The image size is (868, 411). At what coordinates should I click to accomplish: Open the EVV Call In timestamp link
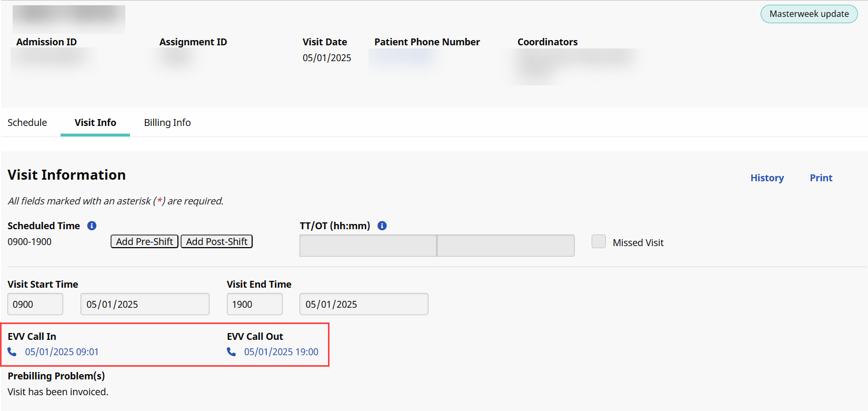[x=62, y=352]
